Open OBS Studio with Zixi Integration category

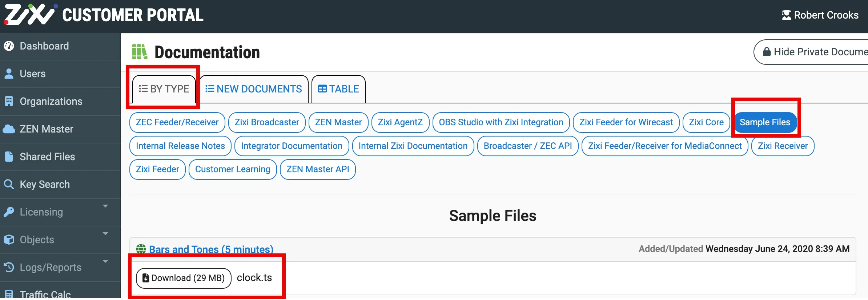pos(501,122)
